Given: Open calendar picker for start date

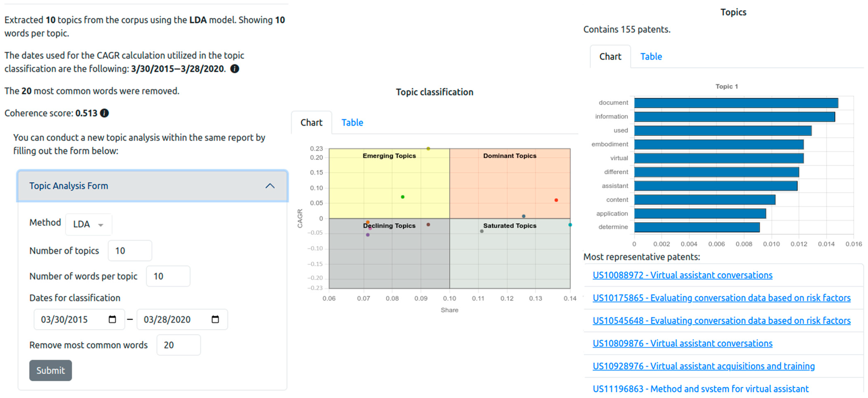Looking at the screenshot, I should tap(112, 319).
